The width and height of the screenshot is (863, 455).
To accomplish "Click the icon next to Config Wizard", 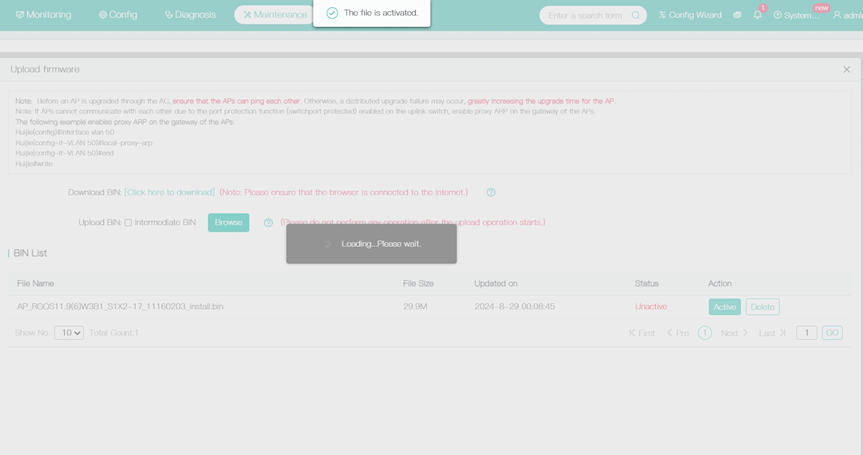I will click(738, 15).
